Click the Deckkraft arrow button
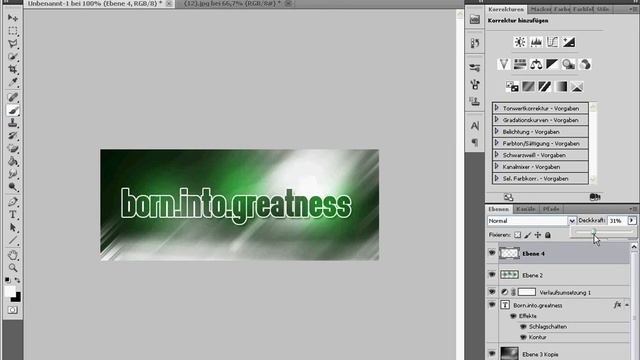 tap(631, 220)
